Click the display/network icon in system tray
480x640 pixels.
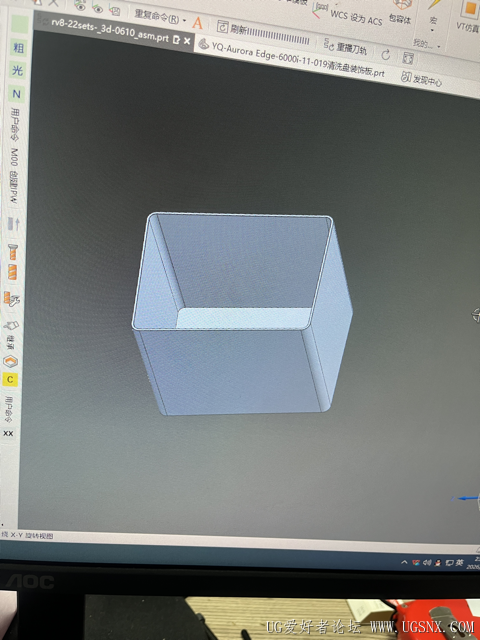[x=449, y=563]
